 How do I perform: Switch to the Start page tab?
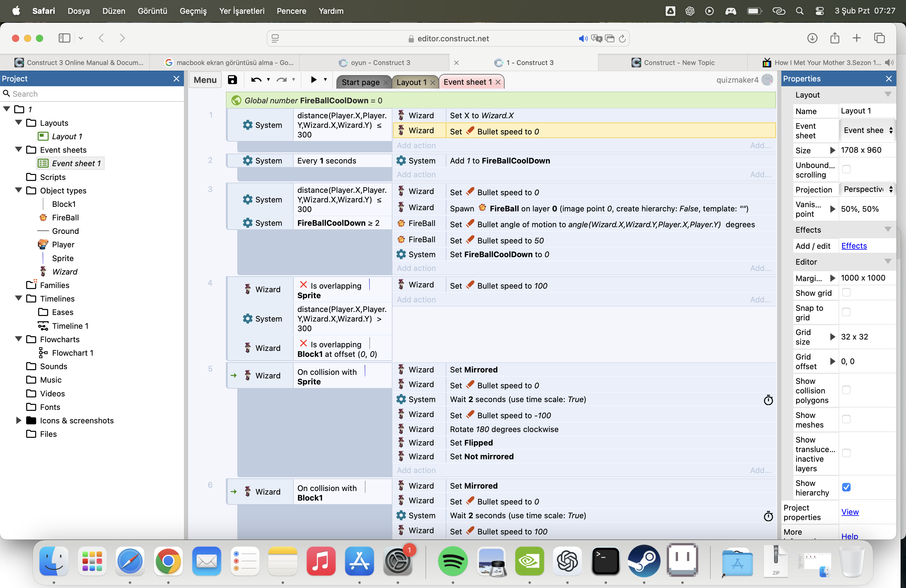point(360,82)
